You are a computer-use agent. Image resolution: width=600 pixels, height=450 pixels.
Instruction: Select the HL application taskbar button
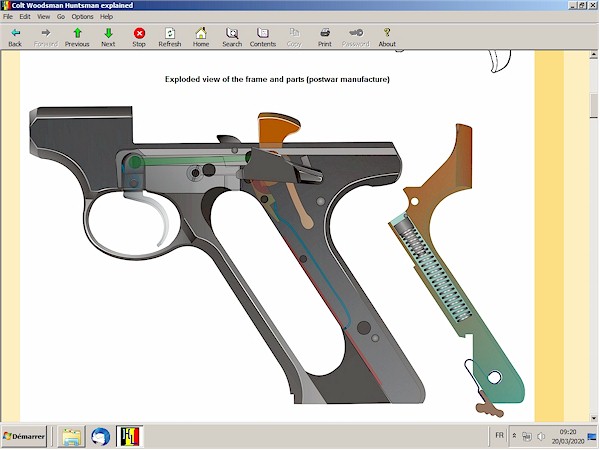[x=130, y=436]
